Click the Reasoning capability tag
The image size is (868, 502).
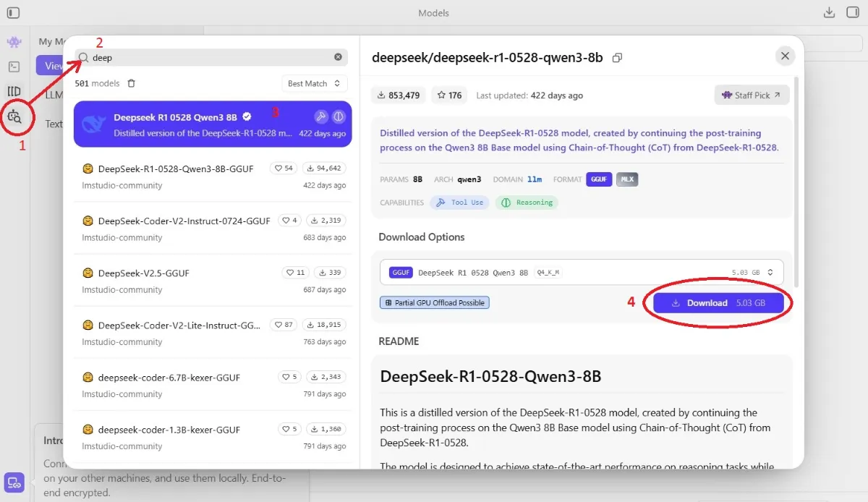(527, 203)
